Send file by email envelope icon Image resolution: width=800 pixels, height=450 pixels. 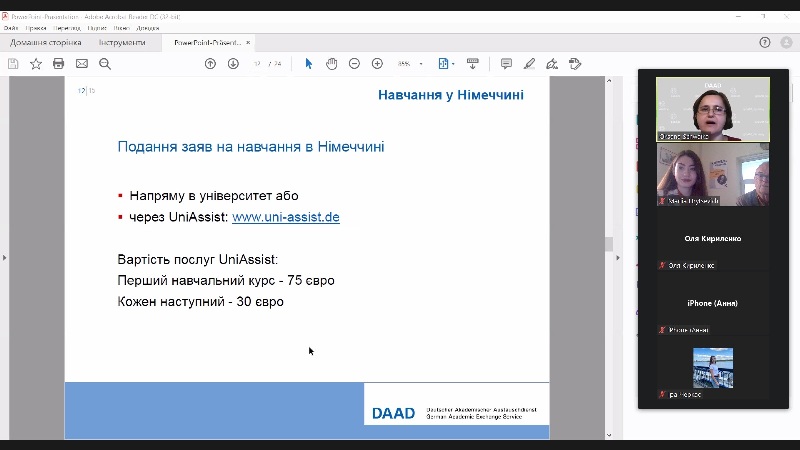tap(82, 64)
